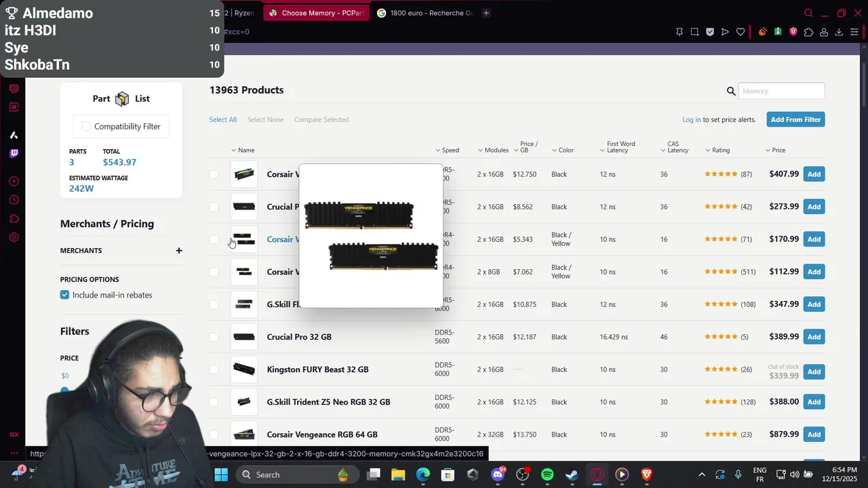Open Kingston FURY Beast 32 GB thumbnail
868x488 pixels.
(x=244, y=369)
